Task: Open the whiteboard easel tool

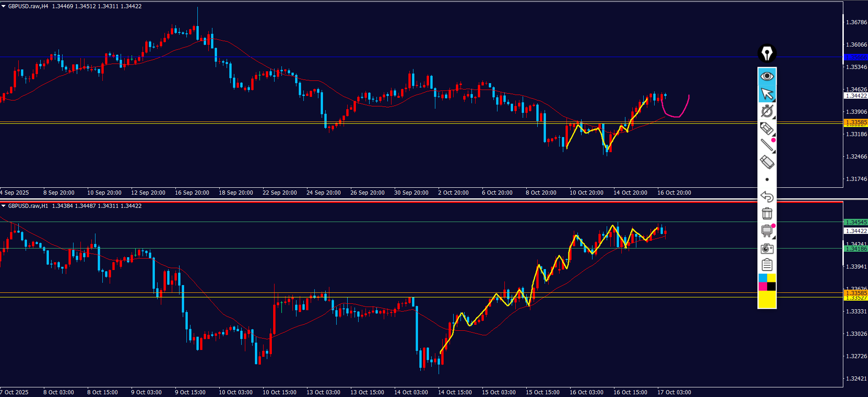Action: (767, 231)
